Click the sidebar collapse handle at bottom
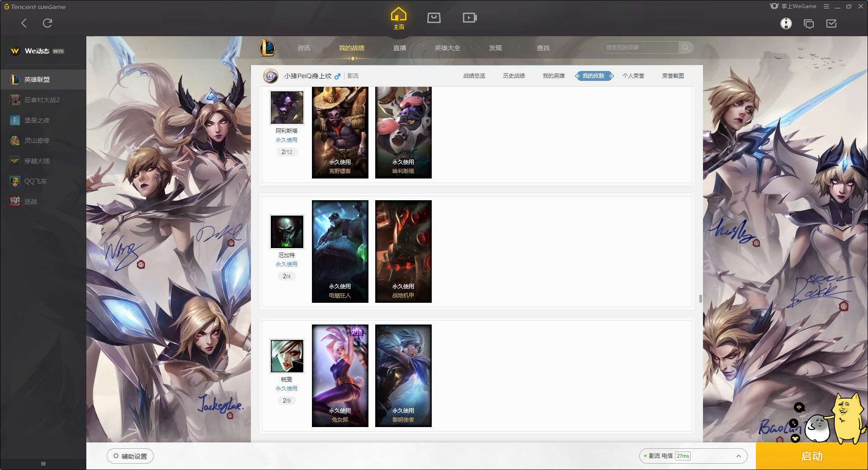Screen dimensions: 868x470 point(43,464)
